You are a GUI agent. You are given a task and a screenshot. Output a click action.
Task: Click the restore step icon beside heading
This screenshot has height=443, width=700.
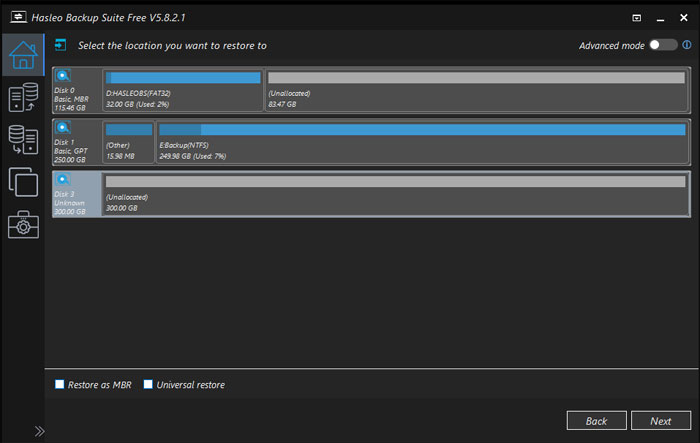tap(60, 45)
